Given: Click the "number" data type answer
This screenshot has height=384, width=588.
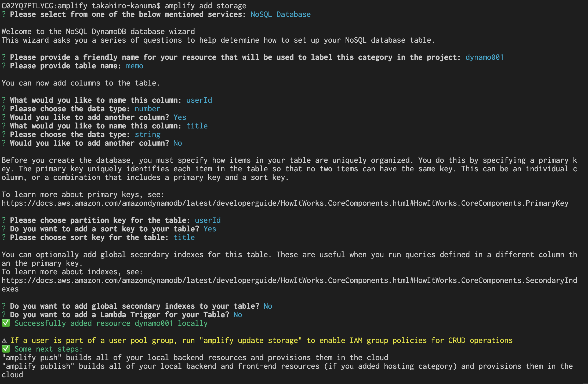Looking at the screenshot, I should click(147, 109).
